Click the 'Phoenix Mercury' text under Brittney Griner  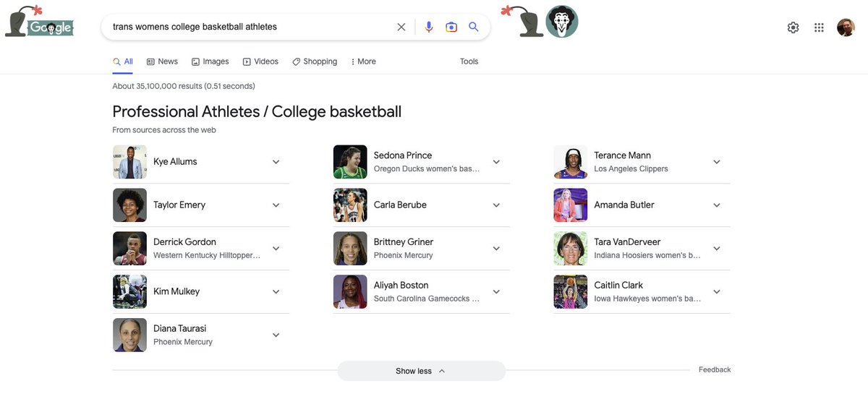[x=404, y=255]
